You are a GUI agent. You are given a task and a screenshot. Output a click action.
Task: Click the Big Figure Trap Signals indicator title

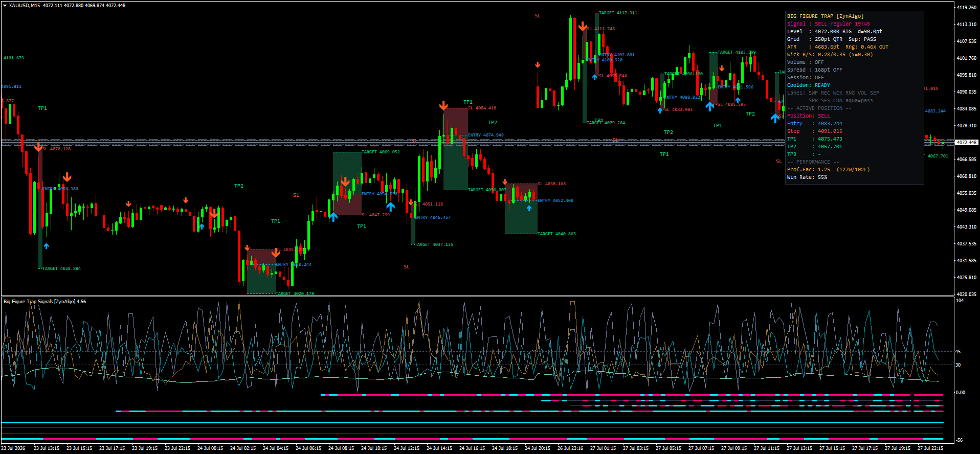[x=44, y=302]
